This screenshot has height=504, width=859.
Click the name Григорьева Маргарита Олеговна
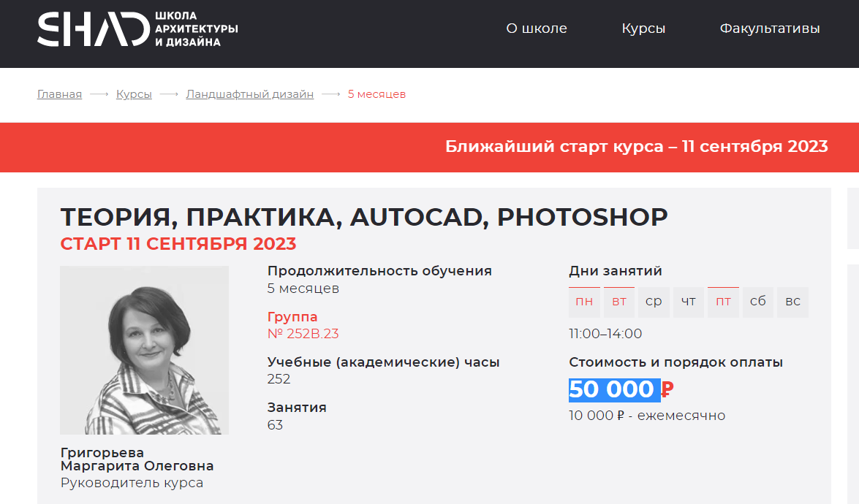tap(137, 459)
